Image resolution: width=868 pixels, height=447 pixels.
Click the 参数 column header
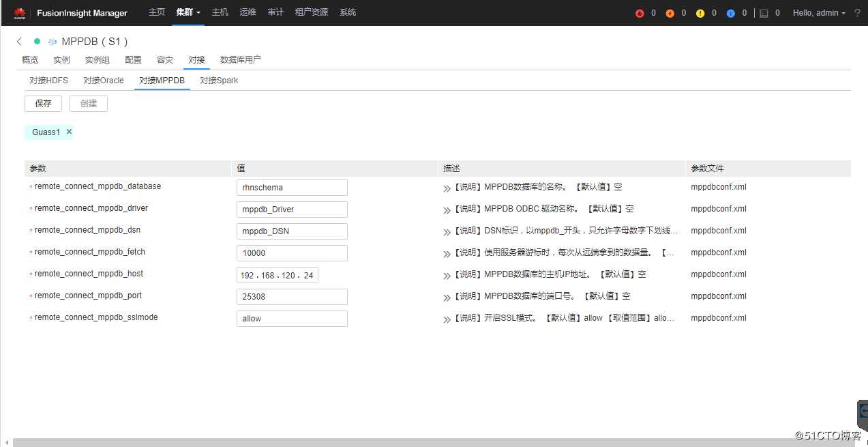click(x=38, y=168)
